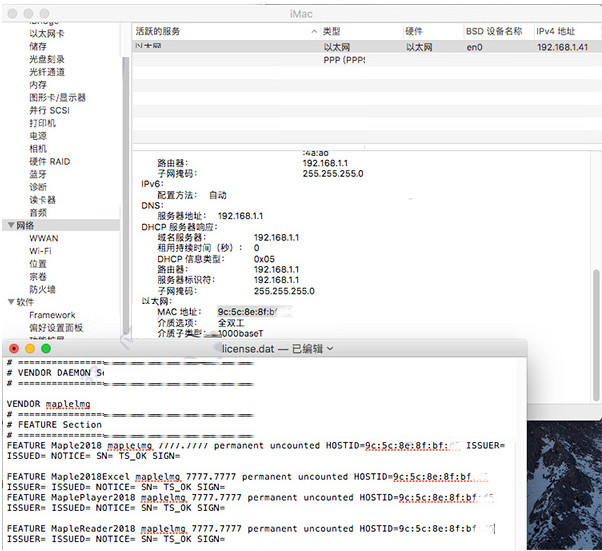
Task: Click the 子网掩码 255.255.255.0 under DHCP
Action: [284, 291]
